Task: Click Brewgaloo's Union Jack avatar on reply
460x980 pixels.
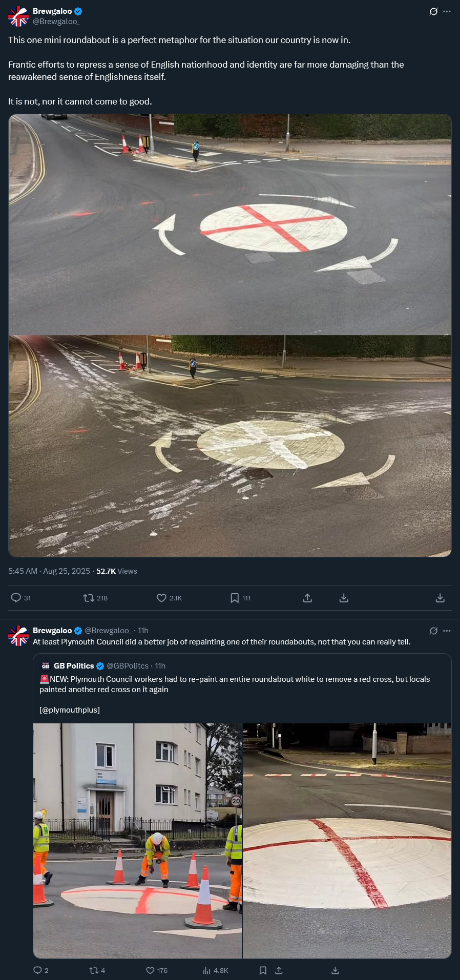Action: tap(18, 635)
